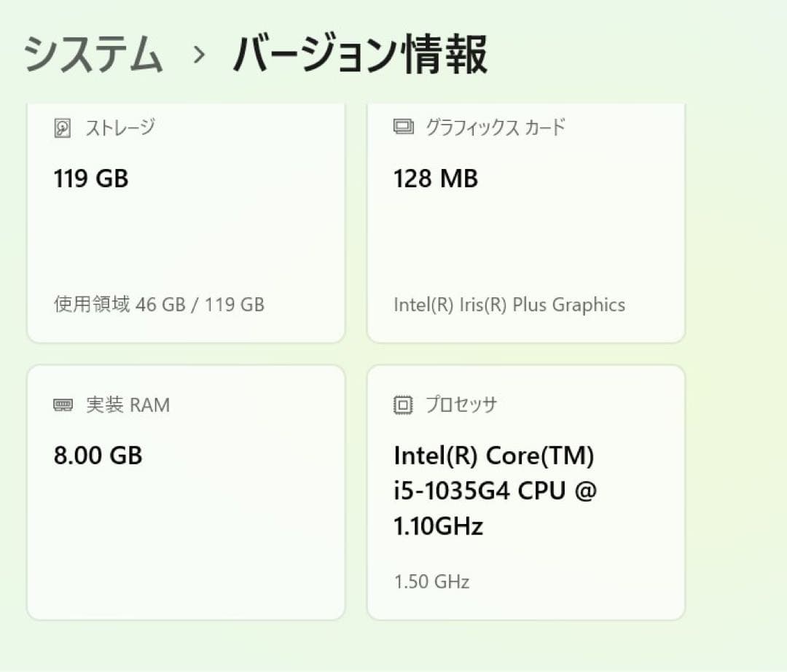Click the グラフィックス カード display icon
Image resolution: width=787 pixels, height=672 pixels.
pos(402,127)
